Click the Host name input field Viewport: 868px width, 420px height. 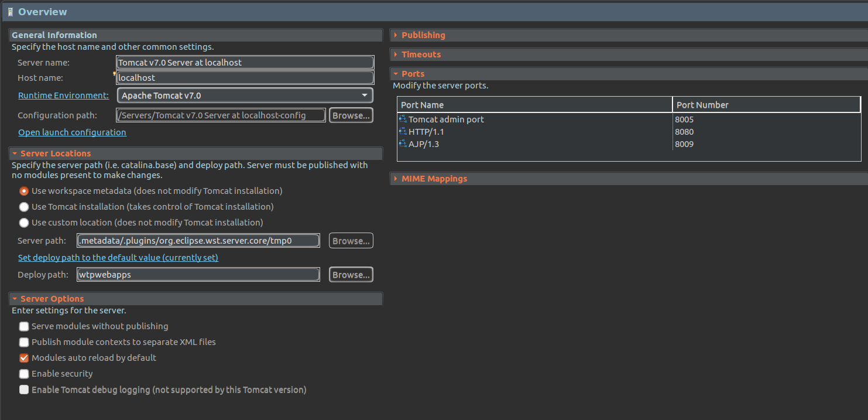coord(245,78)
